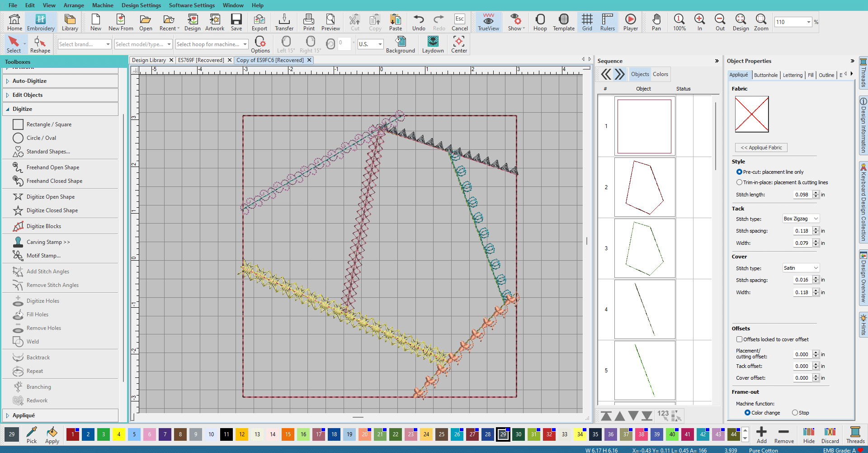Expand the Edit Objects toolbox

coord(60,95)
